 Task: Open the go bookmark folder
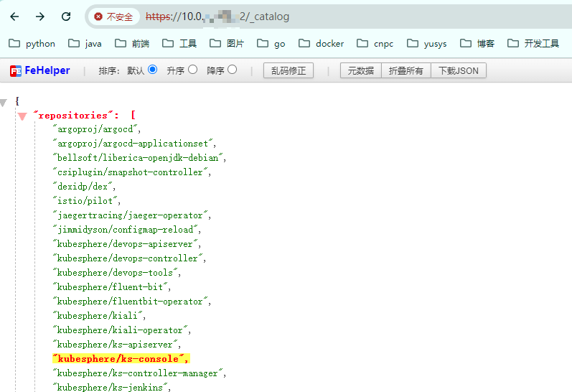pyautogui.click(x=271, y=43)
